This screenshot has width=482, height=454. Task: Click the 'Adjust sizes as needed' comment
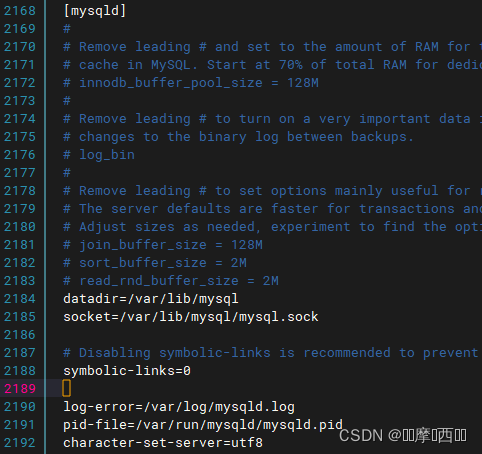(272, 227)
